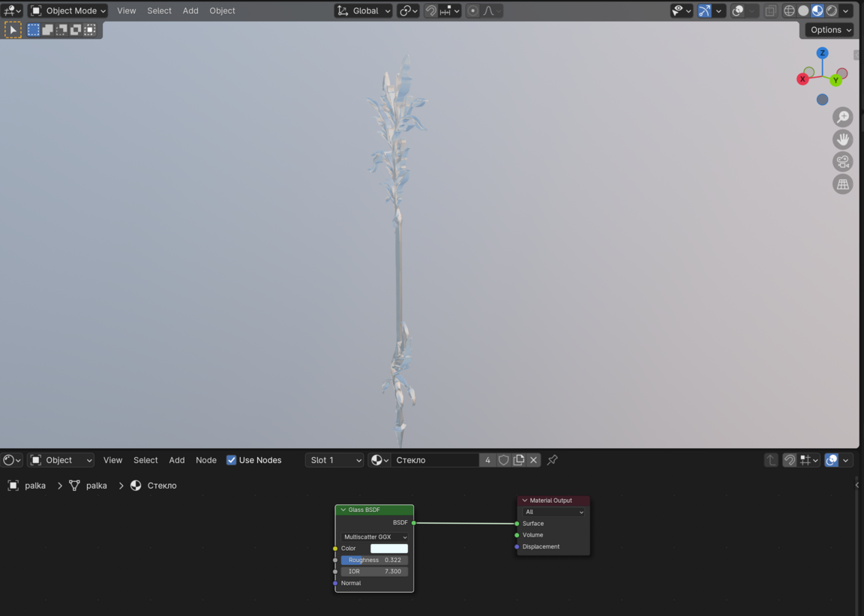Click the pan view hand icon
This screenshot has width=864, height=616.
click(x=842, y=139)
